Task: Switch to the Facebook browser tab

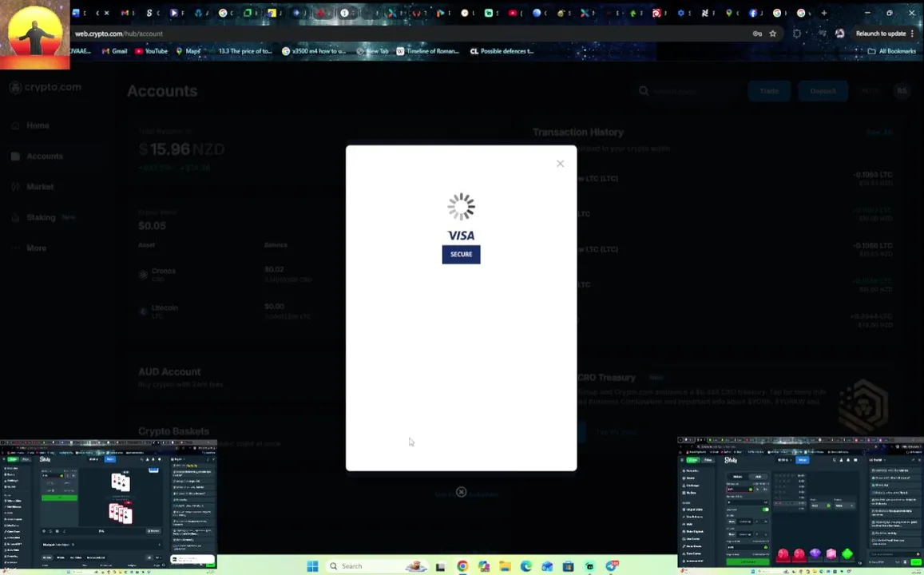Action: click(753, 13)
